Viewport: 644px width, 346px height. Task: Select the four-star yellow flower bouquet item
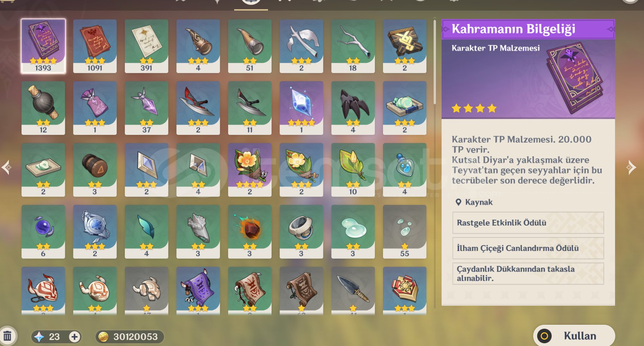pyautogui.click(x=250, y=169)
